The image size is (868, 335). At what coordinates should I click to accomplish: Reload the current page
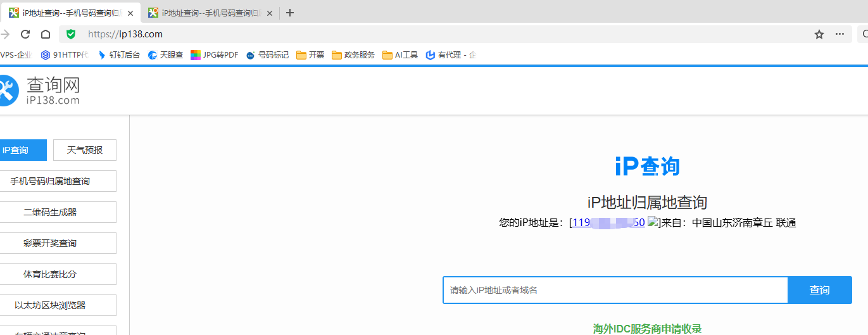pyautogui.click(x=25, y=34)
